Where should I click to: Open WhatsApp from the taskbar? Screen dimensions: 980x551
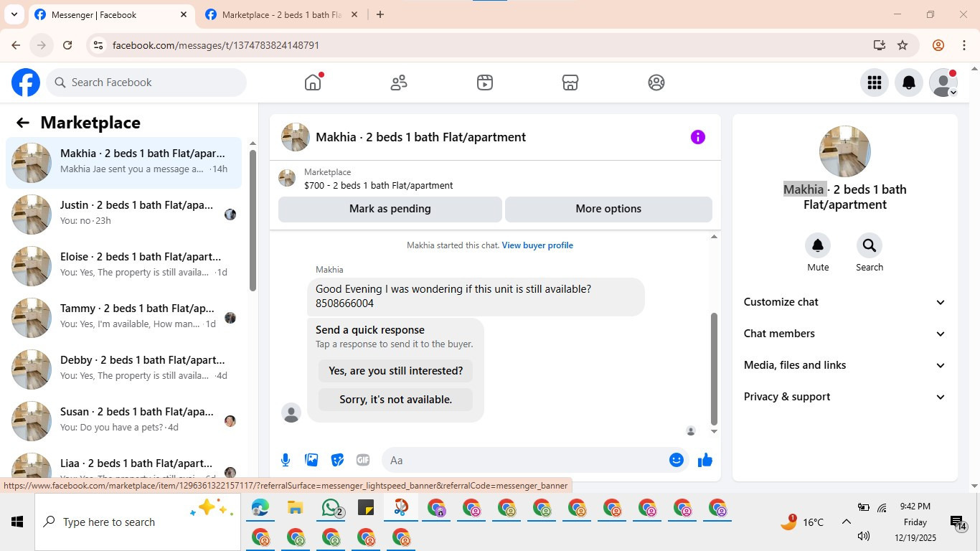[331, 509]
